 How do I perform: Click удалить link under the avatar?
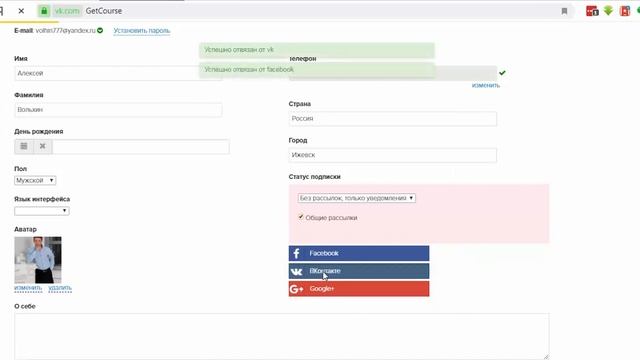tap(60, 288)
